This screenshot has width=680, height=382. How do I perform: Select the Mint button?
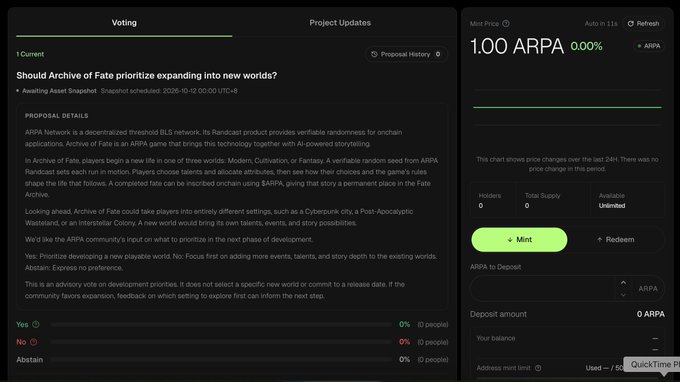[519, 239]
